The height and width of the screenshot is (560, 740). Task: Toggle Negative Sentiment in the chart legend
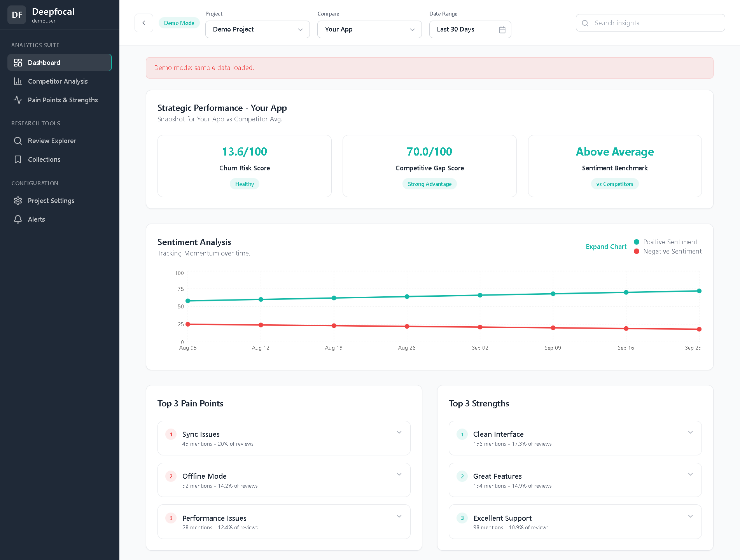(x=667, y=251)
